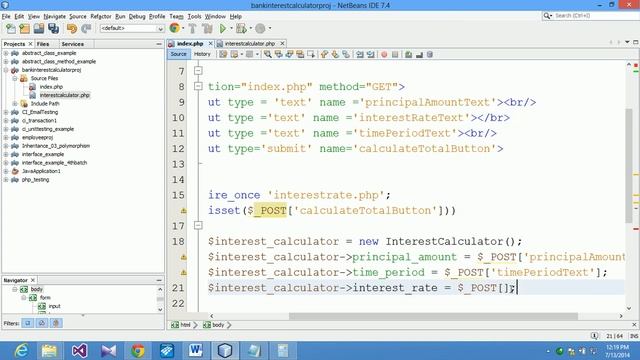
Task: Toggle third Navigator filter button
Action: pyautogui.click(x=56, y=323)
